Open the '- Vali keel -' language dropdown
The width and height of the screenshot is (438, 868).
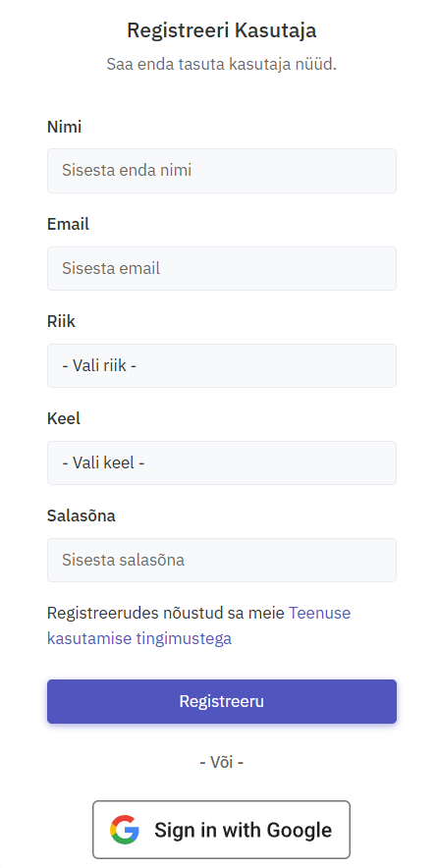(x=222, y=462)
